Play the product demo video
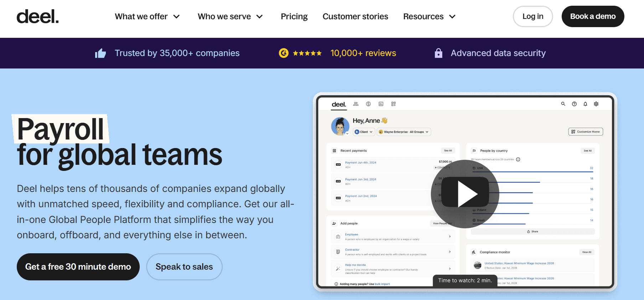644x300 pixels. [465, 194]
